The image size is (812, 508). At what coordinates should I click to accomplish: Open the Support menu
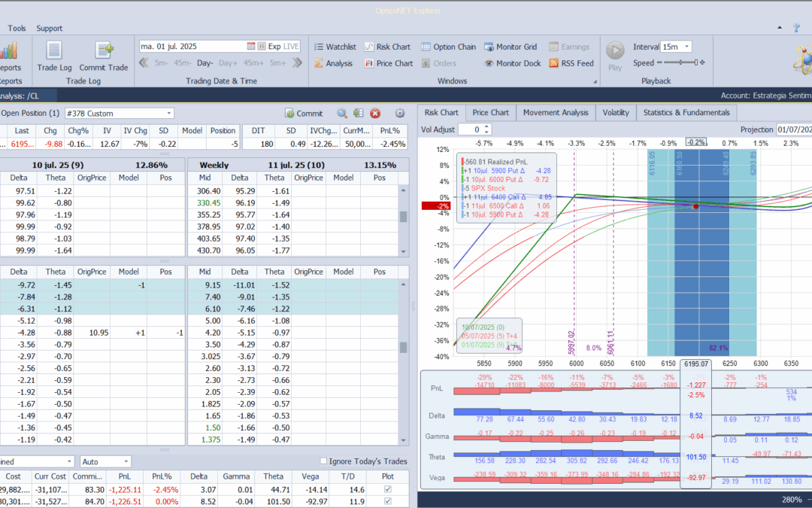click(49, 28)
